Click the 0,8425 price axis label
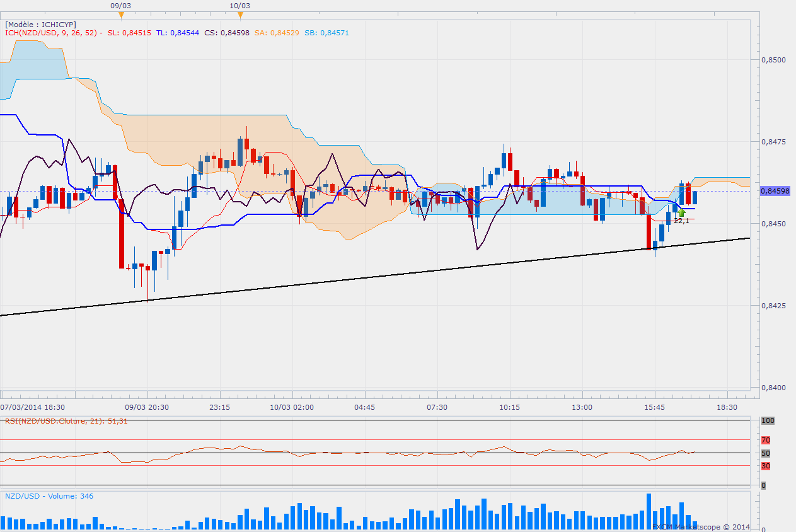This screenshot has height=532, width=796. point(773,306)
